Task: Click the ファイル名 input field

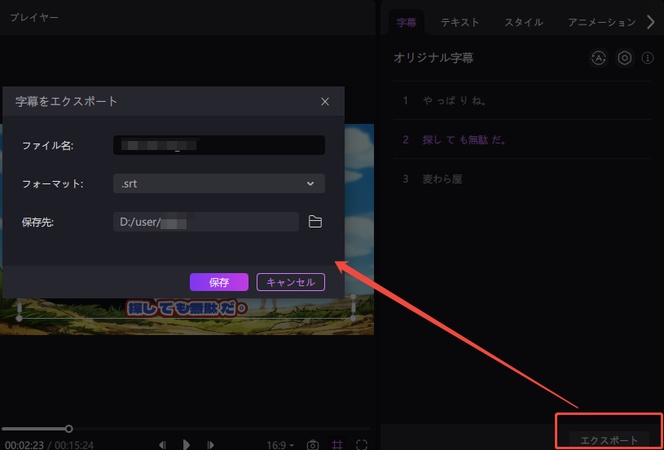Action: point(219,145)
